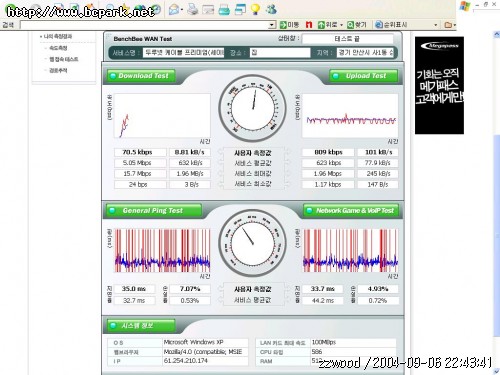Click the page's vertical scrollbar thumb
Screen dimensions: 500x375
(496, 235)
